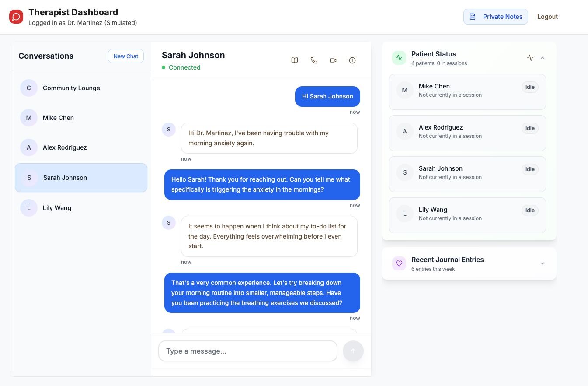
Task: Click the Therapist Dashboard title
Action: 73,12
